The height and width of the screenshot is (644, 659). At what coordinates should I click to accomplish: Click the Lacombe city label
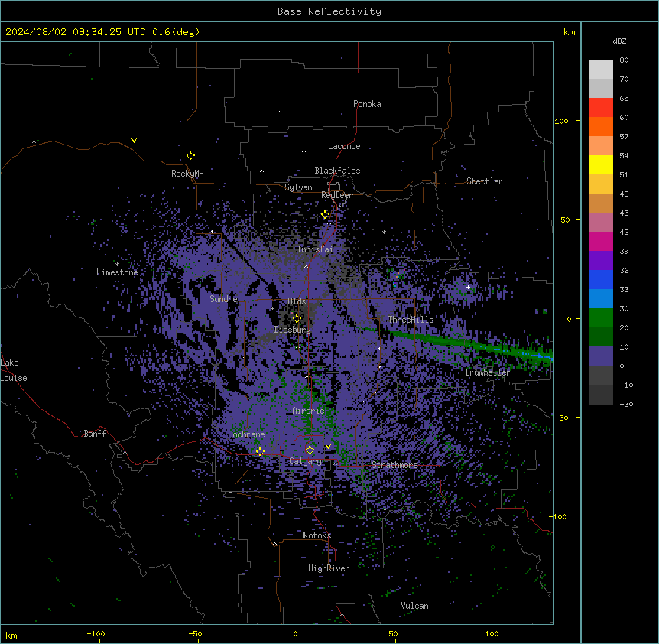[x=344, y=146]
